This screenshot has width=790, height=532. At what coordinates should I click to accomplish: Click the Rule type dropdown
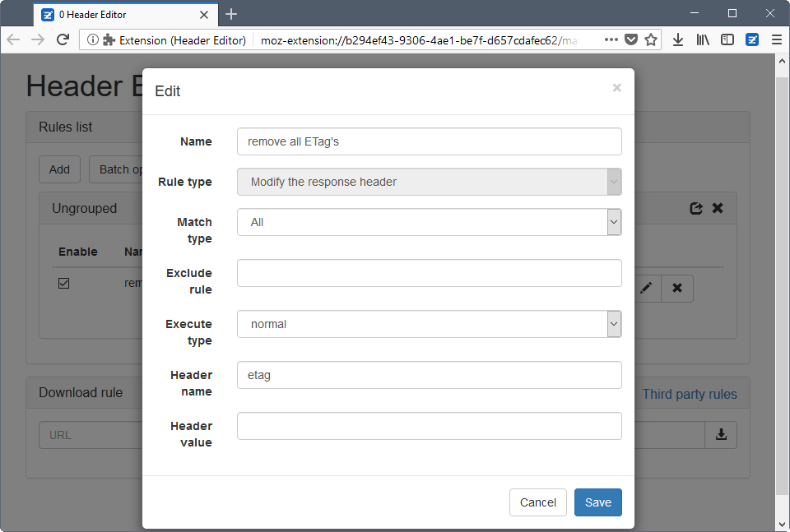click(x=429, y=182)
